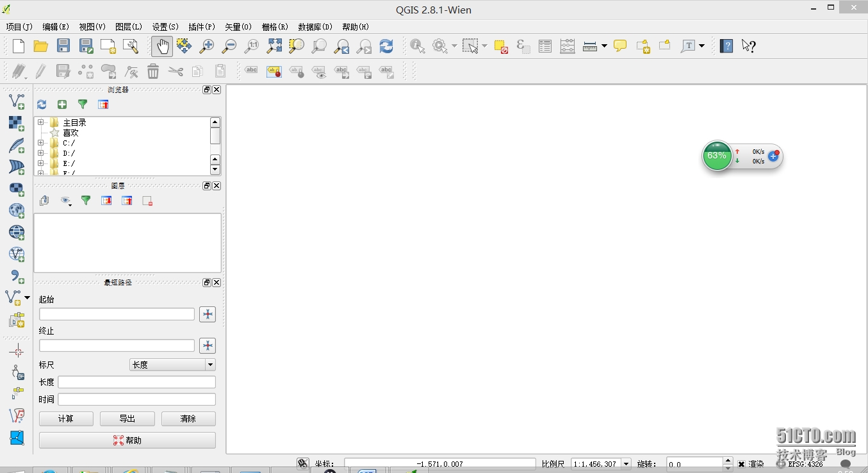Click the 导出 button

coord(127,419)
